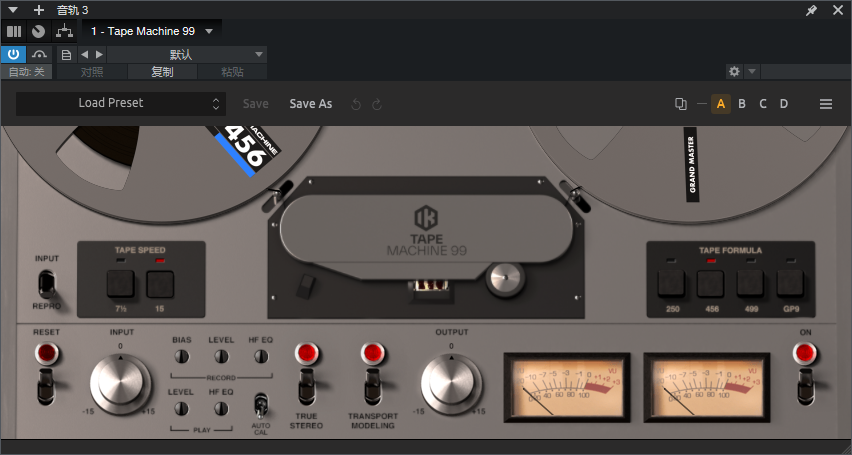Click the undo arrow icon
852x455 pixels.
(x=356, y=104)
